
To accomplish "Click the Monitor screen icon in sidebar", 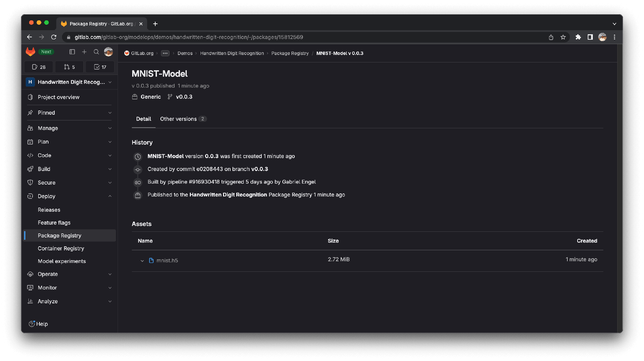I will [30, 288].
